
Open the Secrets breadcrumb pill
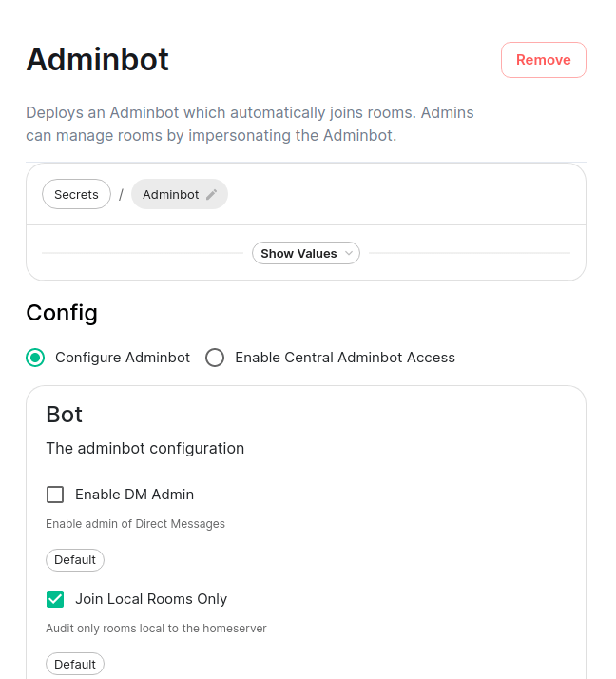(x=76, y=194)
